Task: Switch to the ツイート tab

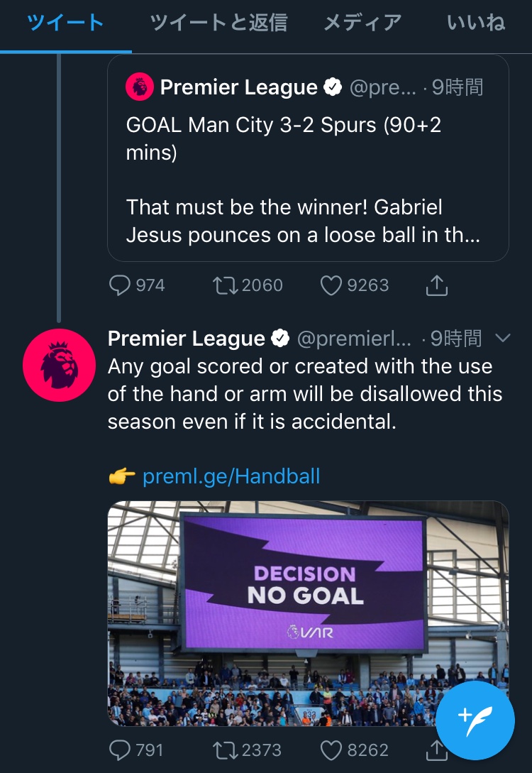Action: tap(65, 23)
